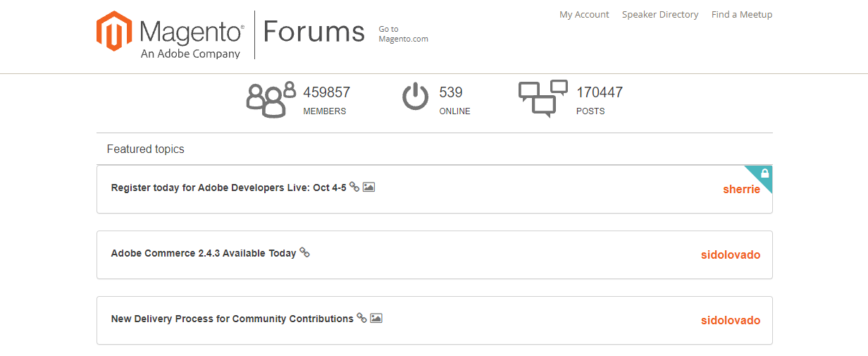Image resolution: width=868 pixels, height=356 pixels.
Task: Open the Forums heading link
Action: pos(314,32)
